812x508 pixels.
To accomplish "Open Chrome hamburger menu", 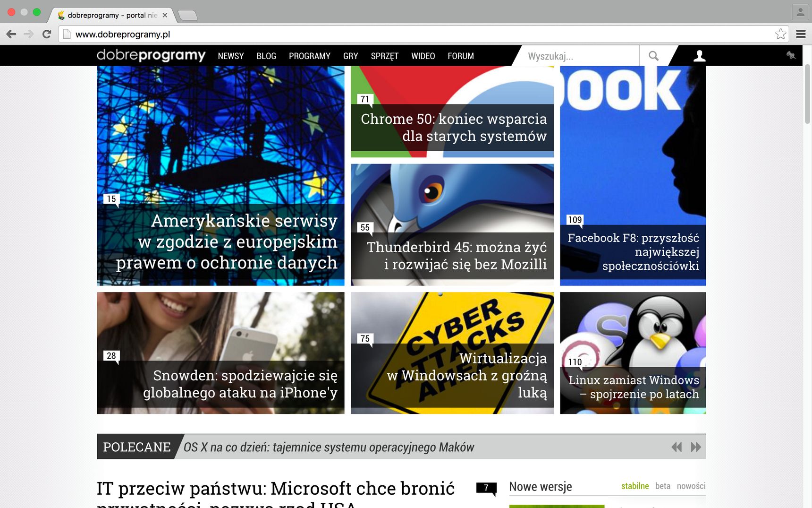I will pyautogui.click(x=801, y=34).
